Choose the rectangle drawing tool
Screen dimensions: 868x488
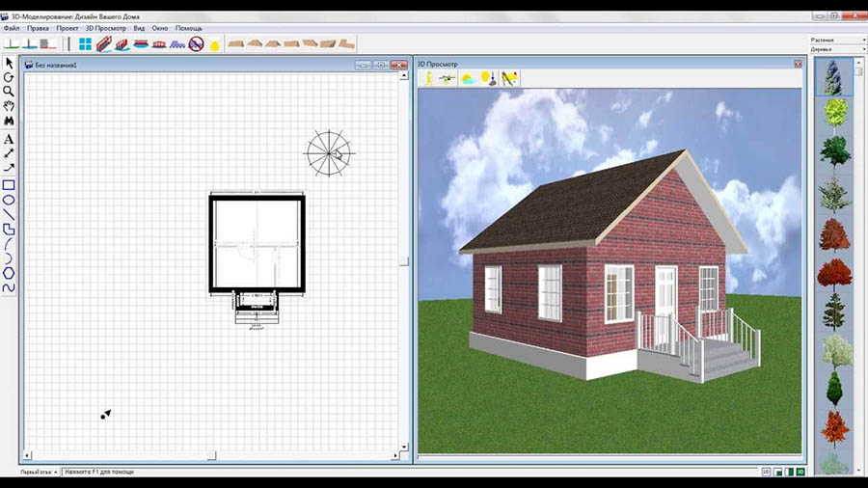point(9,184)
